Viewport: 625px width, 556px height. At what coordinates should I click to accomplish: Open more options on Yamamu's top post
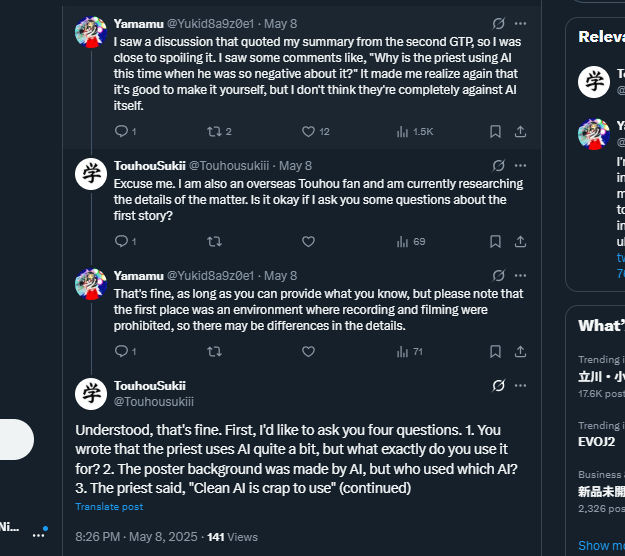pos(520,24)
